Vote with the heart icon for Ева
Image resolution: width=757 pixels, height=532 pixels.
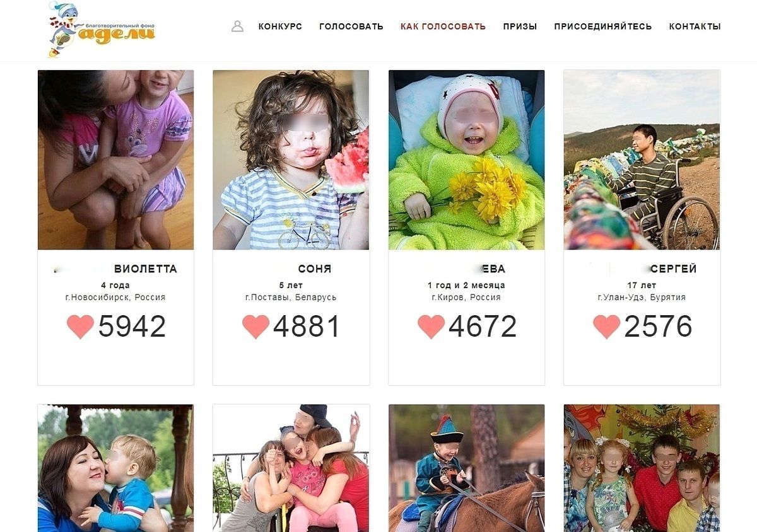coord(431,327)
